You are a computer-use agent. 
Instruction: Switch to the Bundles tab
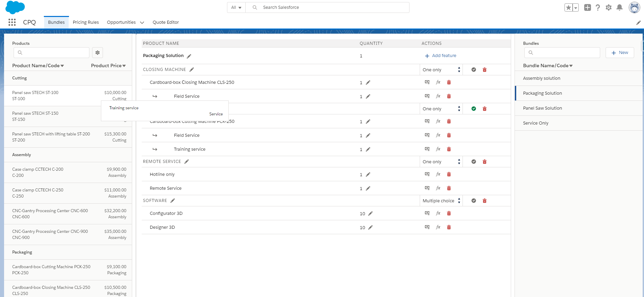56,22
